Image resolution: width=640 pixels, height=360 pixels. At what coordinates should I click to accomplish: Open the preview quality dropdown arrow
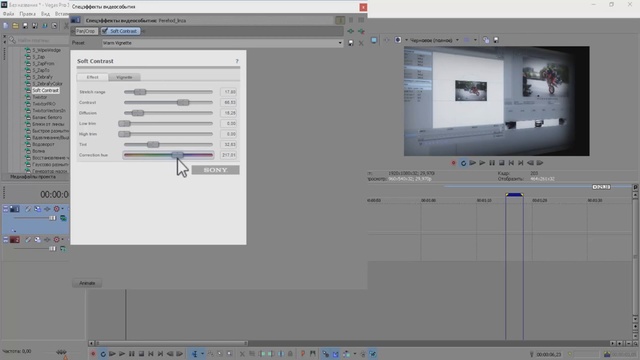(457, 40)
